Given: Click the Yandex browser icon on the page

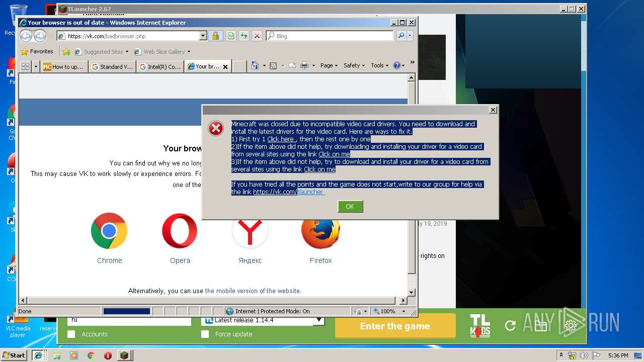Looking at the screenshot, I should click(x=250, y=231).
